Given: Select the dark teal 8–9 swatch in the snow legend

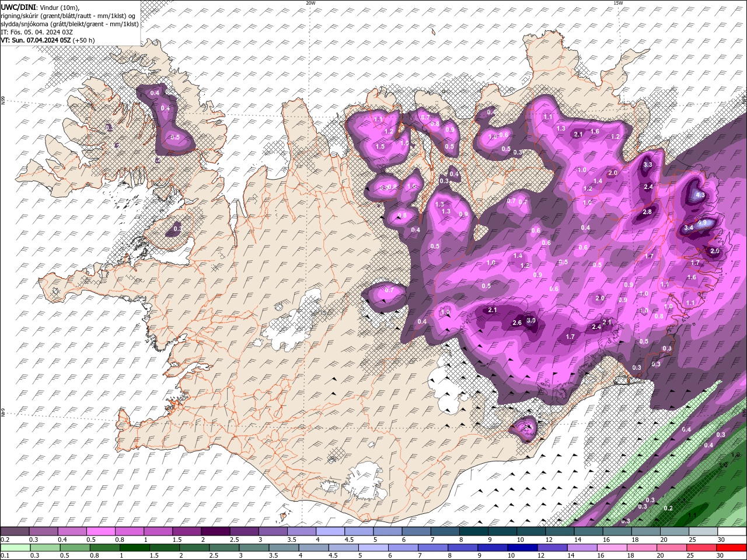Looking at the screenshot, I should click(x=473, y=531).
